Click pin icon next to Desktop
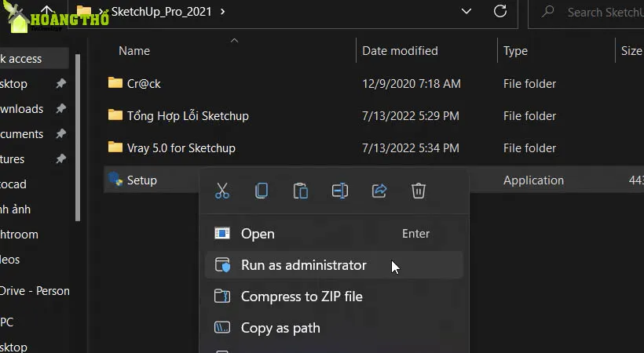 click(x=60, y=84)
